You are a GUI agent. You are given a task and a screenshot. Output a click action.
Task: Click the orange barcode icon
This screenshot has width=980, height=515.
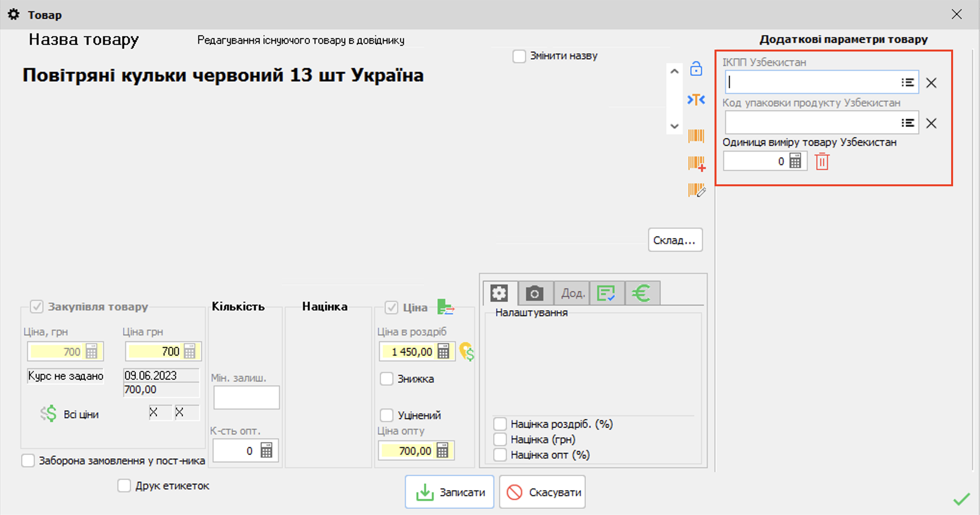pyautogui.click(x=696, y=136)
